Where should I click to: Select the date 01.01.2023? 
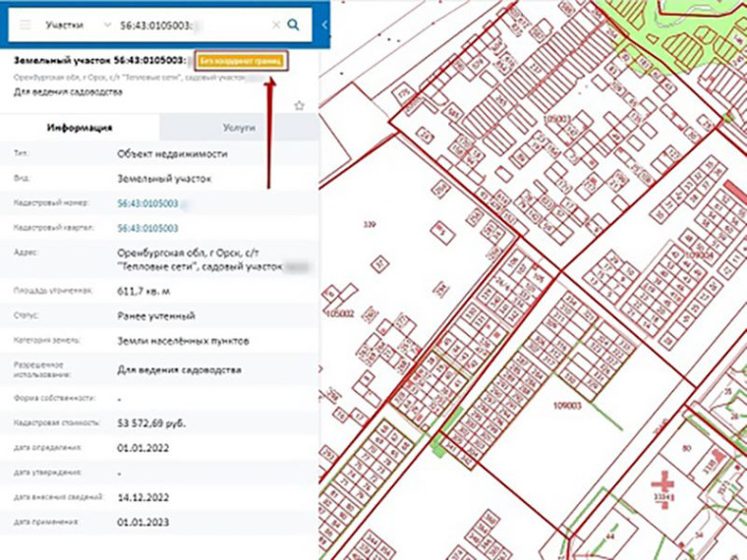coord(143,522)
